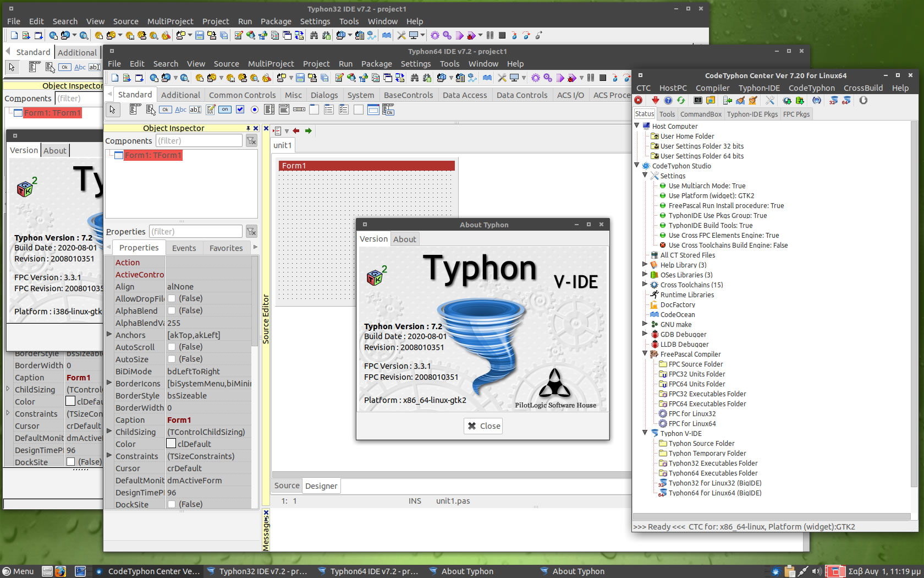The image size is (924, 578).
Task: Open the Common Controls palette tab in Typhon64
Action: [242, 95]
